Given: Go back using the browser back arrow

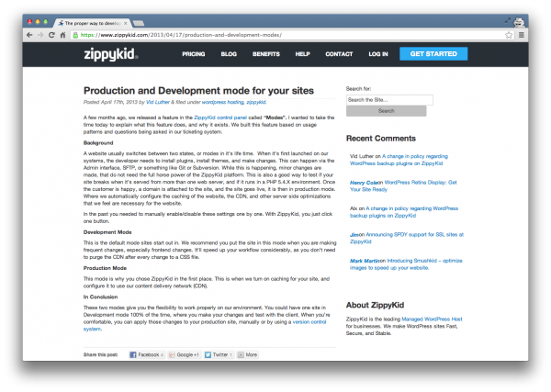Looking at the screenshot, I should click(29, 35).
